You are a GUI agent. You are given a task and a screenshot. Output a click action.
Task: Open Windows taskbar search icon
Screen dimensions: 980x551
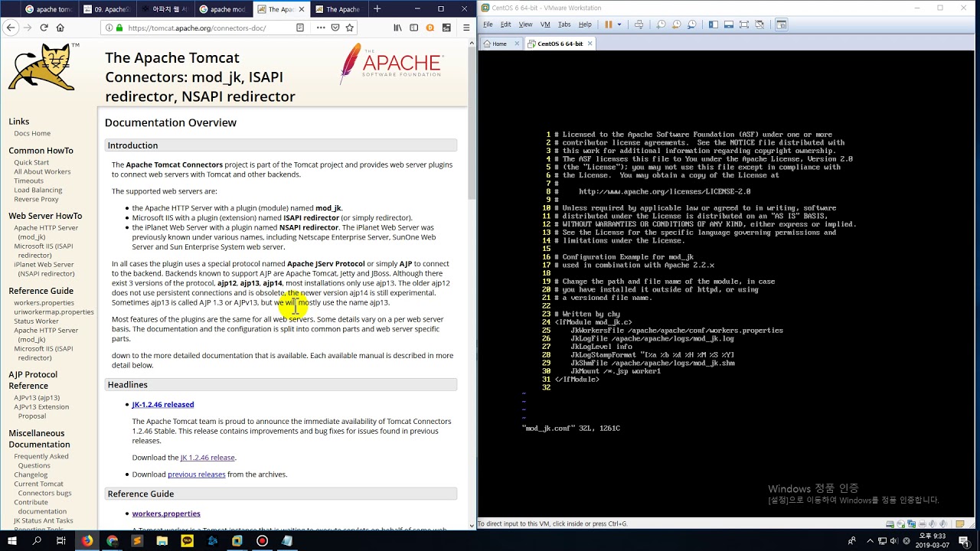pos(37,540)
